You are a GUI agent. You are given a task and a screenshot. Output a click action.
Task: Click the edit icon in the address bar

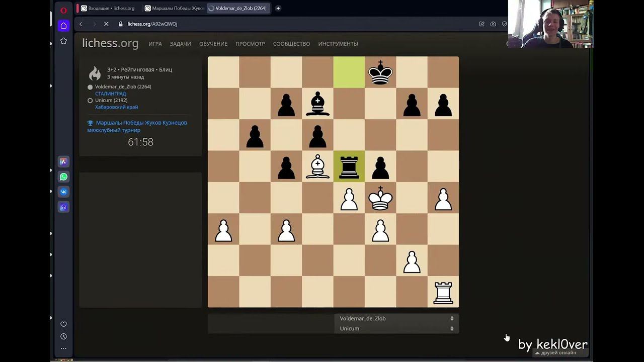coord(482,24)
